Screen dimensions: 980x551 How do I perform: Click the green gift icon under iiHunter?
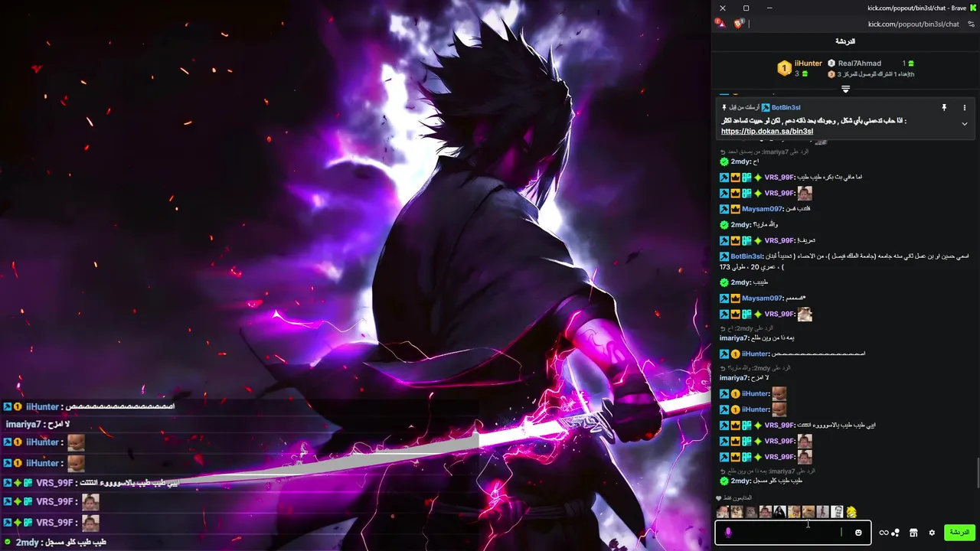point(805,74)
